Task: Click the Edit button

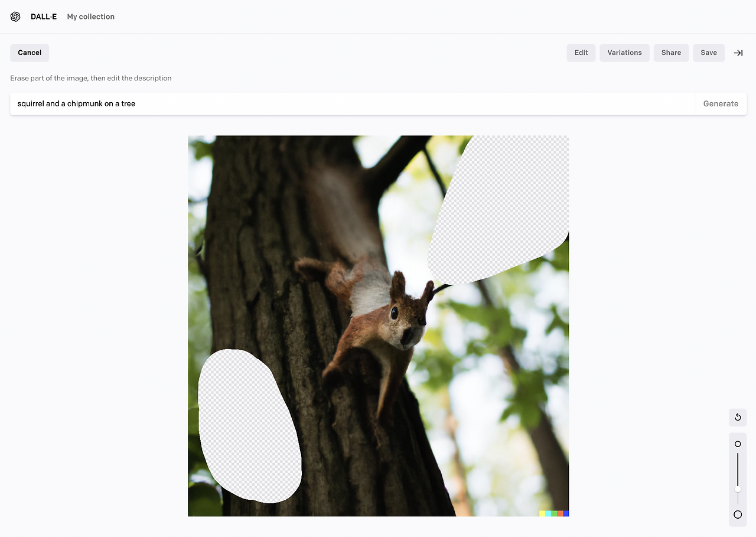Action: (x=581, y=53)
